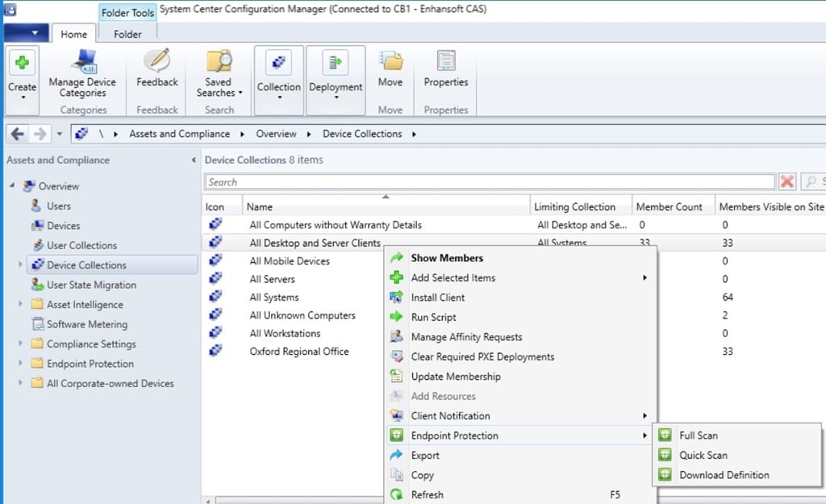Viewport: 826px width, 504px height.
Task: Collapse the Assets and Compliance pane
Action: [194, 160]
